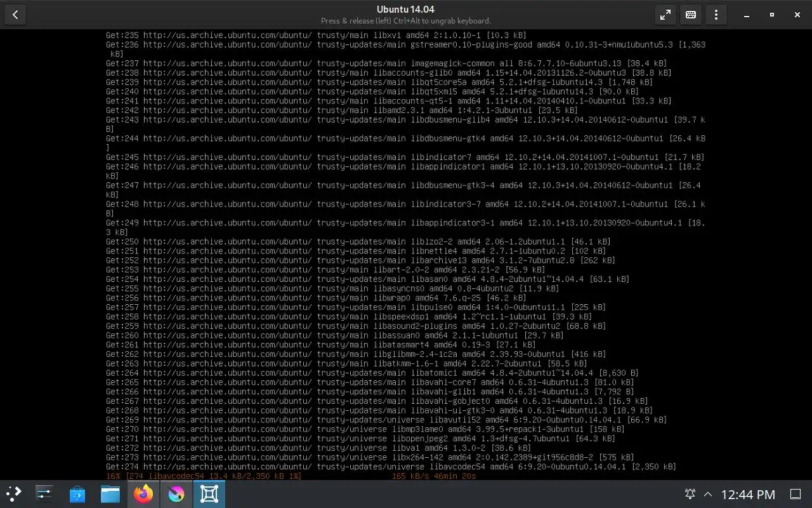Minimize the Ubuntu 14.04 window

pos(747,15)
